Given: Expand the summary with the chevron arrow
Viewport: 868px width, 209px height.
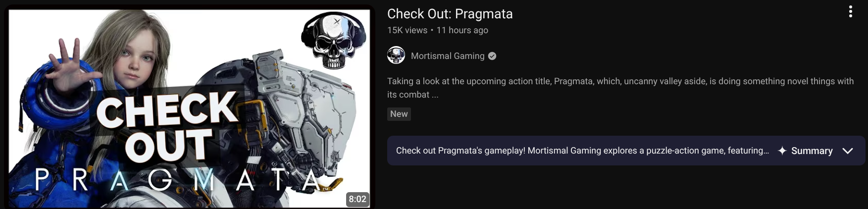Looking at the screenshot, I should pos(848,151).
